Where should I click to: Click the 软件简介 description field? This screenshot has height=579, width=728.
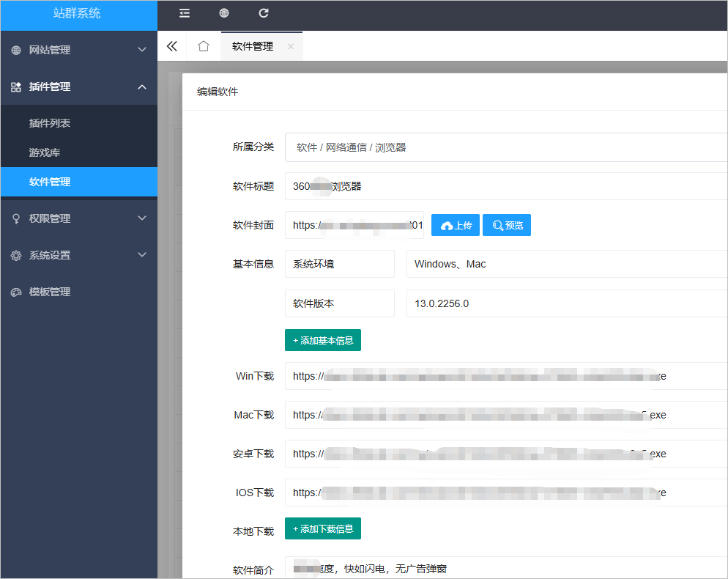click(x=506, y=568)
